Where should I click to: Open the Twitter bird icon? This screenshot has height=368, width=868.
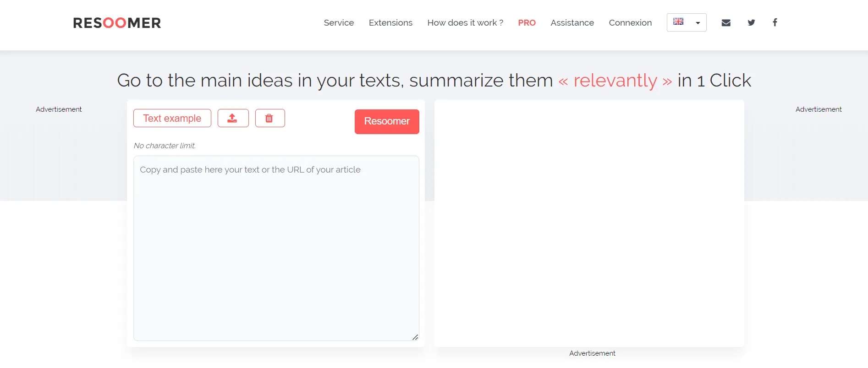tap(751, 22)
